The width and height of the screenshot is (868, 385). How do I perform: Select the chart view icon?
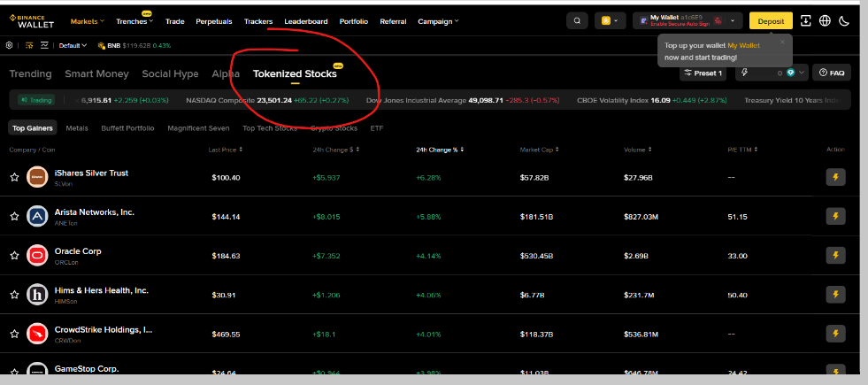[44, 45]
